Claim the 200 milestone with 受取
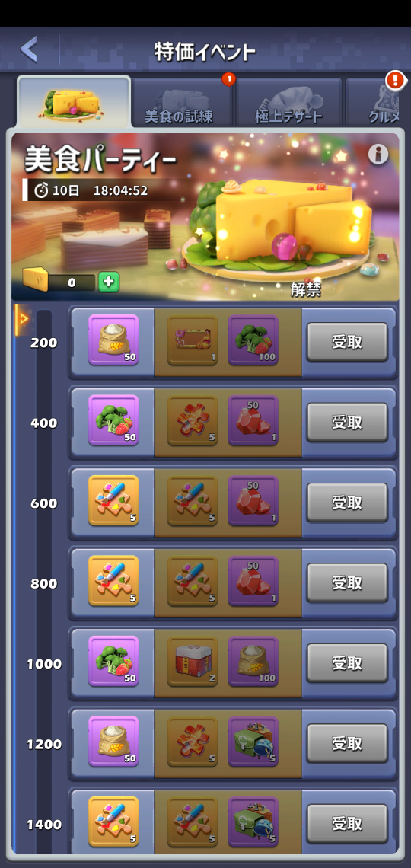411x868 pixels. (347, 342)
